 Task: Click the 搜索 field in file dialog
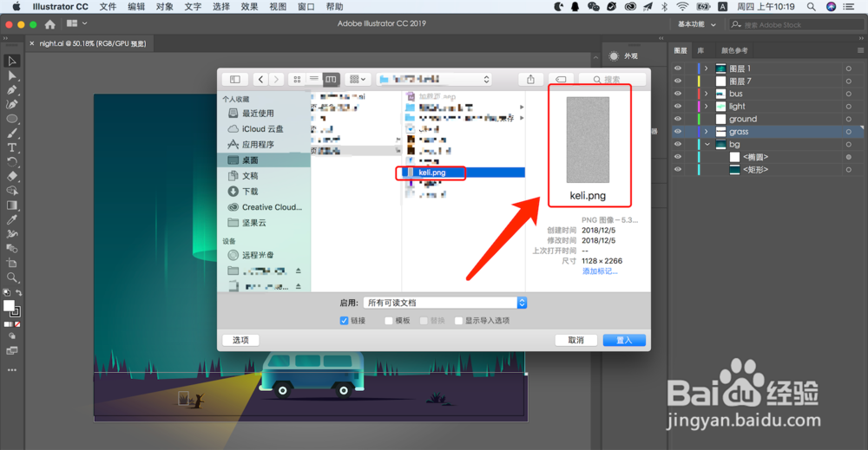(x=612, y=80)
